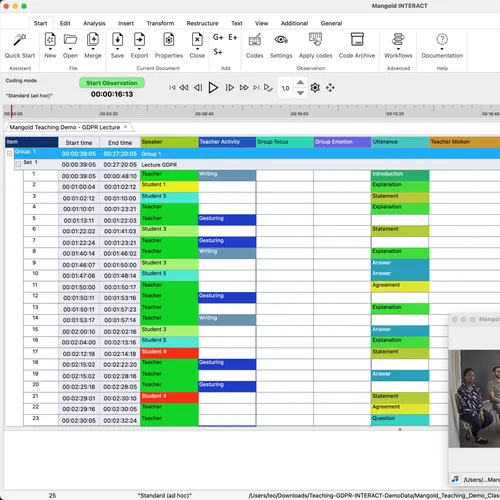Open the Close dropdown arrow
Screen dimensions: 500x500
(x=197, y=49)
